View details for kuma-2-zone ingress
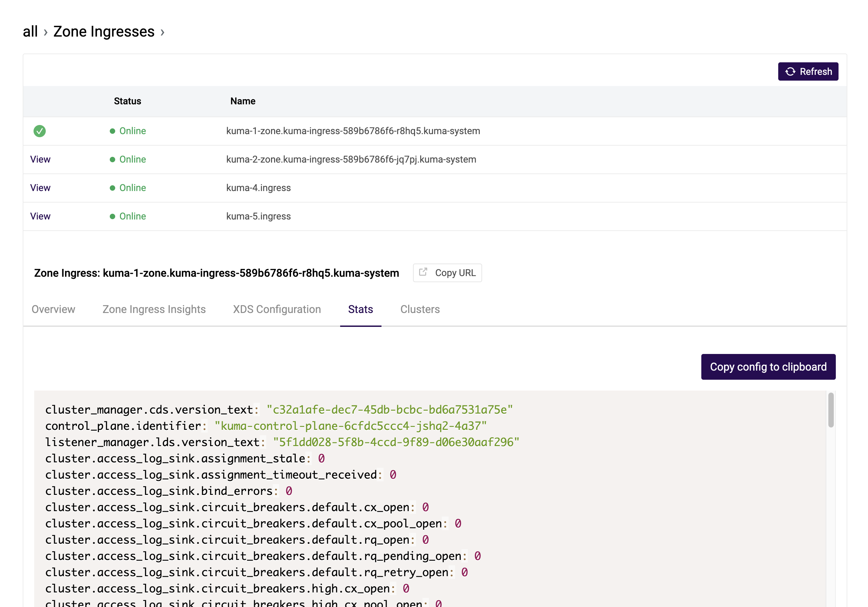Screen dimensions: 868x607 click(40, 159)
